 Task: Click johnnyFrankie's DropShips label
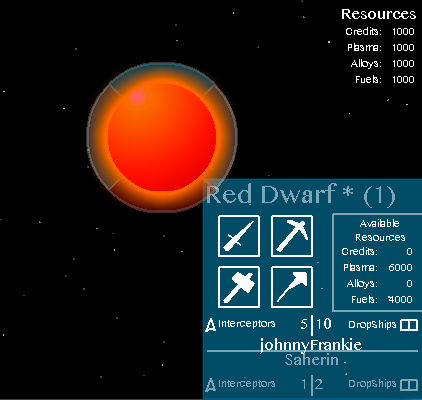click(x=372, y=325)
